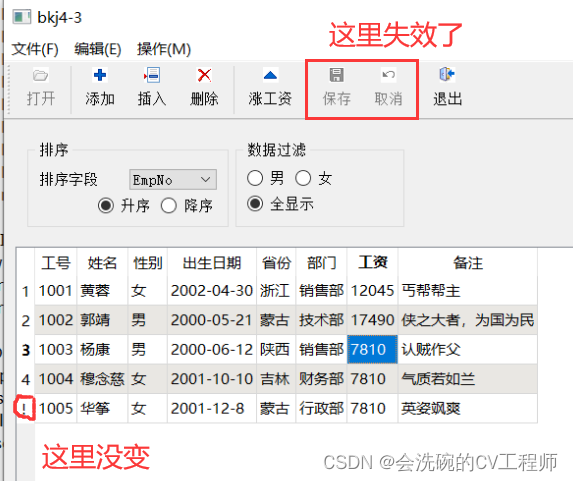
Task: Click the 部门 column header
Action: pyautogui.click(x=321, y=263)
